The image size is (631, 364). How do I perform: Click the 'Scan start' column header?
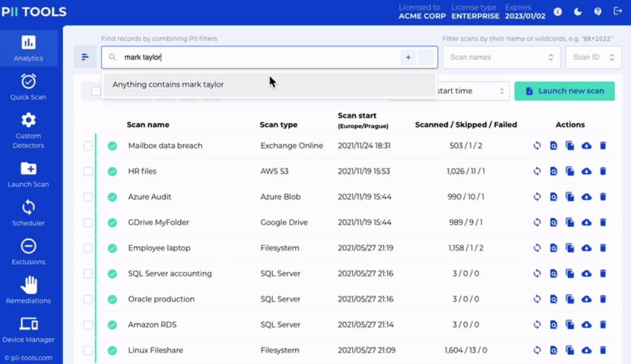pos(357,116)
